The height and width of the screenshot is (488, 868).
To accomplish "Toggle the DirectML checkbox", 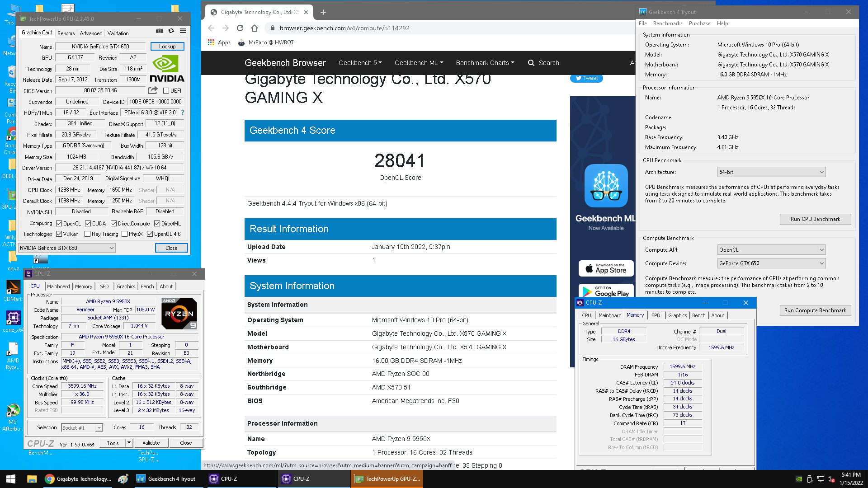I will click(157, 223).
